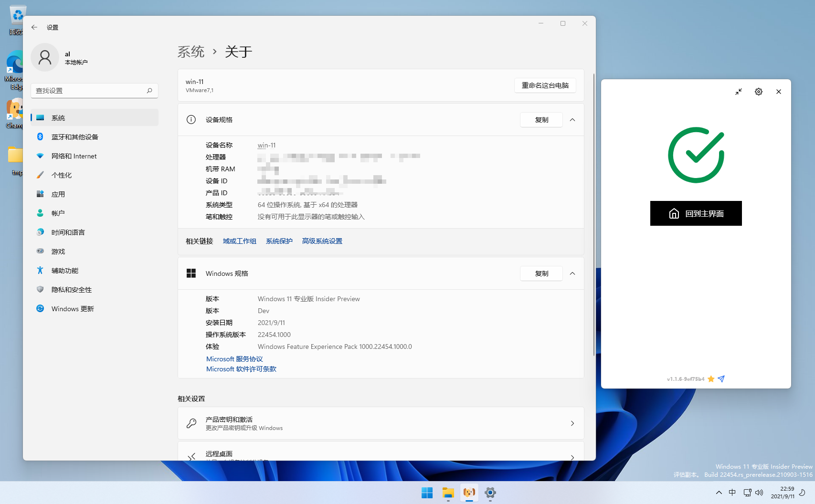The width and height of the screenshot is (815, 504).
Task: Click the search magnifier icon in Settings
Action: coord(149,91)
